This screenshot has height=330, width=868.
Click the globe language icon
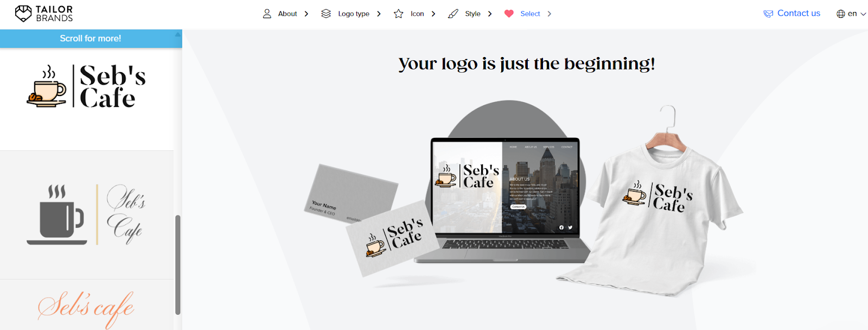[x=841, y=14]
